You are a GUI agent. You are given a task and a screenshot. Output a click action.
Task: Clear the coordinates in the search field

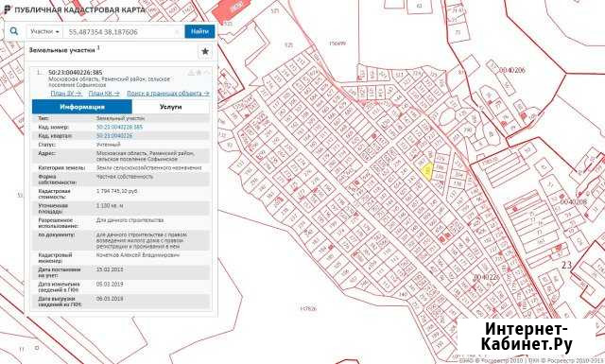coord(177,31)
